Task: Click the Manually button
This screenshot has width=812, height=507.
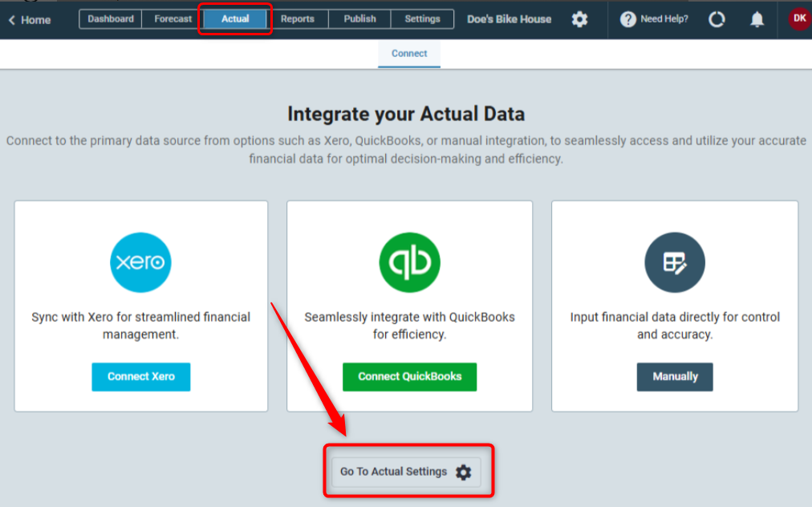Action: tap(675, 376)
